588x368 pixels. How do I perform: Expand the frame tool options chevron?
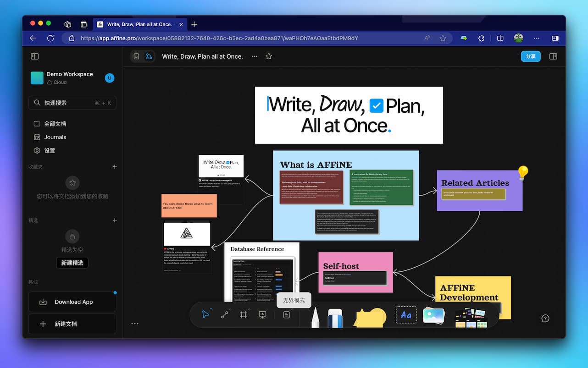pos(249,309)
